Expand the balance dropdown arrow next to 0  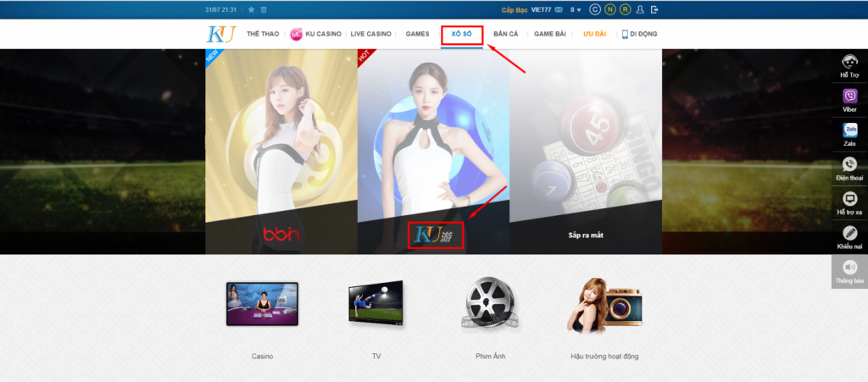[x=579, y=10]
